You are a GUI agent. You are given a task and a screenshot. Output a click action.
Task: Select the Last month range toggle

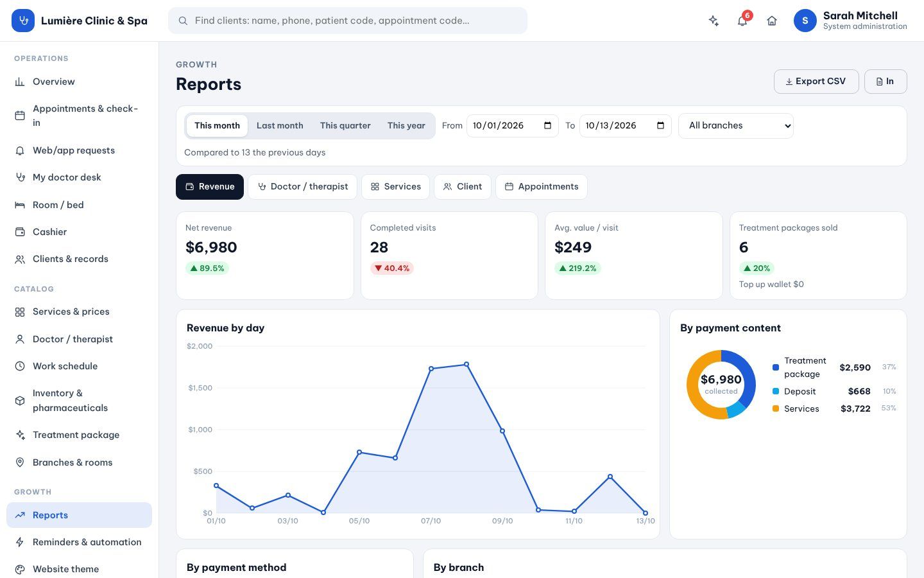(280, 126)
